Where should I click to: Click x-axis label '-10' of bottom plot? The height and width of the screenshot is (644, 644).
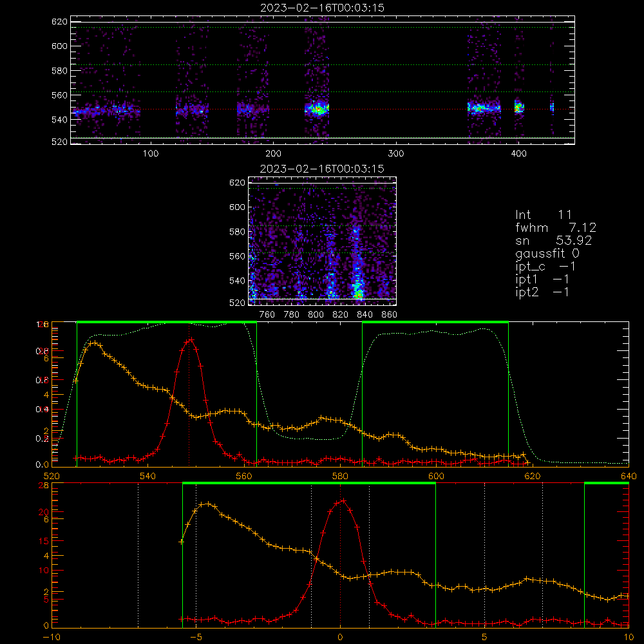pos(52,638)
